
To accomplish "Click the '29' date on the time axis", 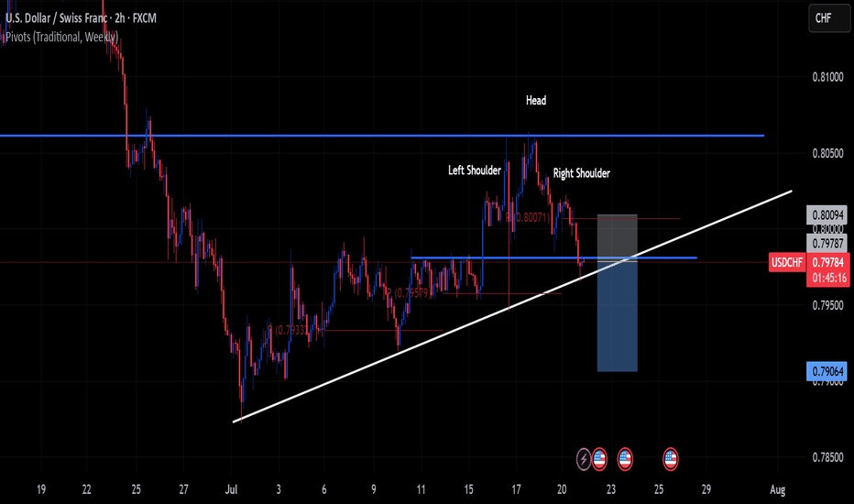I will click(706, 489).
